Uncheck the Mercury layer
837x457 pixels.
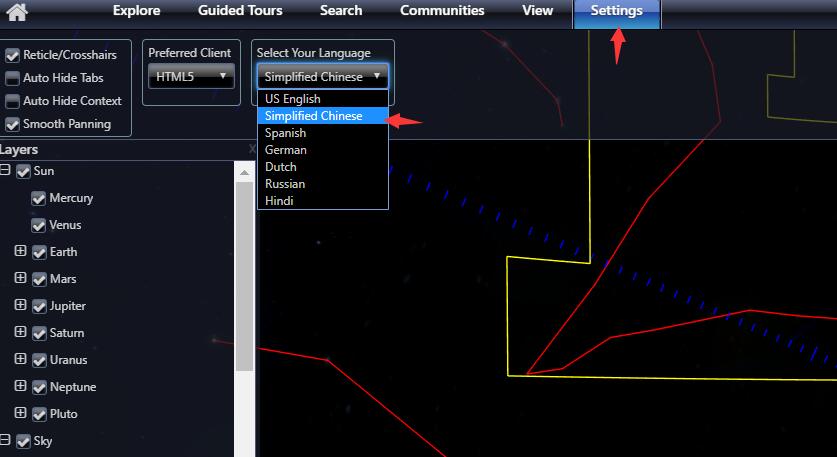click(39, 198)
